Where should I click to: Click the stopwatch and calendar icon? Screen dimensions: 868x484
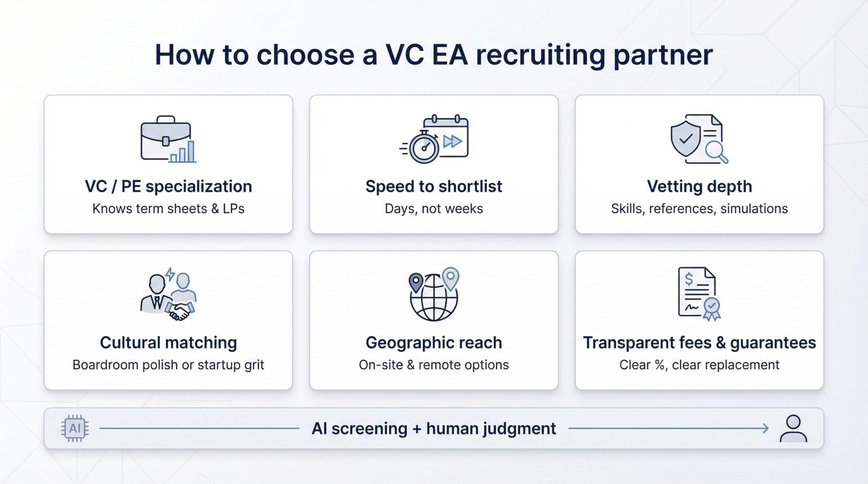(434, 139)
